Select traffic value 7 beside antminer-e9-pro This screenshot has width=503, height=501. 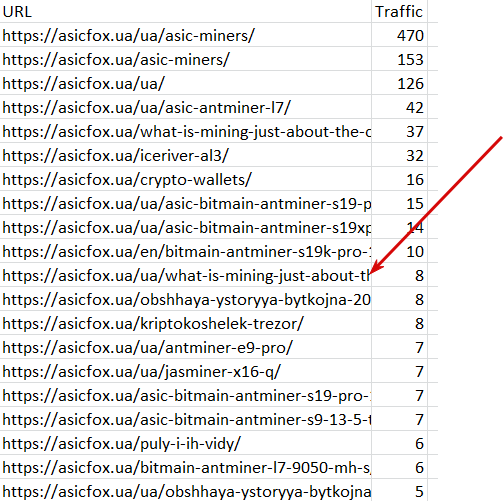[x=399, y=347]
